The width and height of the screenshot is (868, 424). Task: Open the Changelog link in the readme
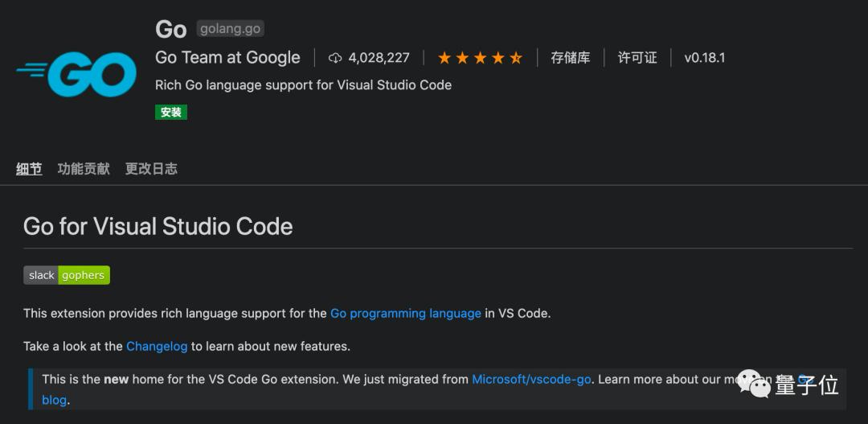157,346
